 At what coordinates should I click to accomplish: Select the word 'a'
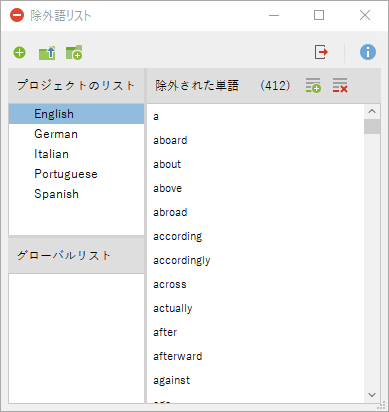[x=255, y=117]
